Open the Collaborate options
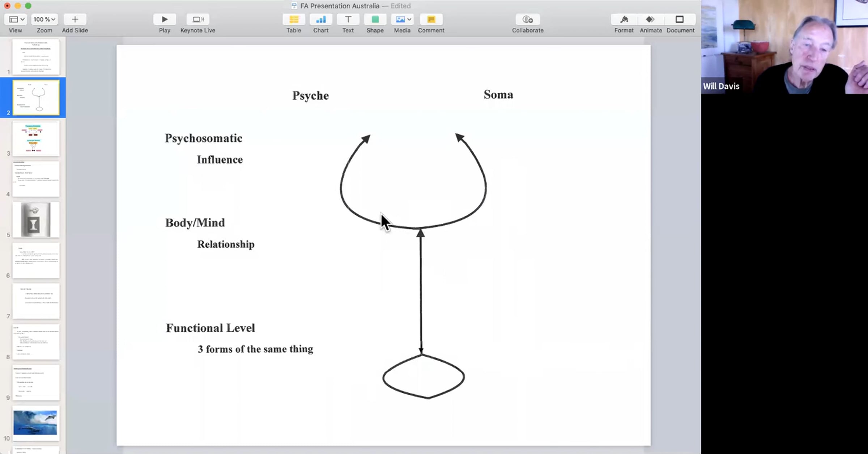This screenshot has width=868, height=454. coord(528,19)
